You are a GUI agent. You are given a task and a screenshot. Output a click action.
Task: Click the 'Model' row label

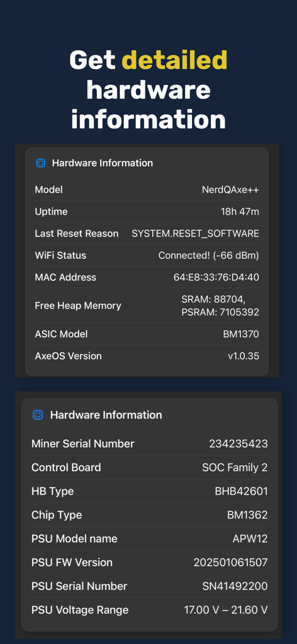click(x=48, y=190)
